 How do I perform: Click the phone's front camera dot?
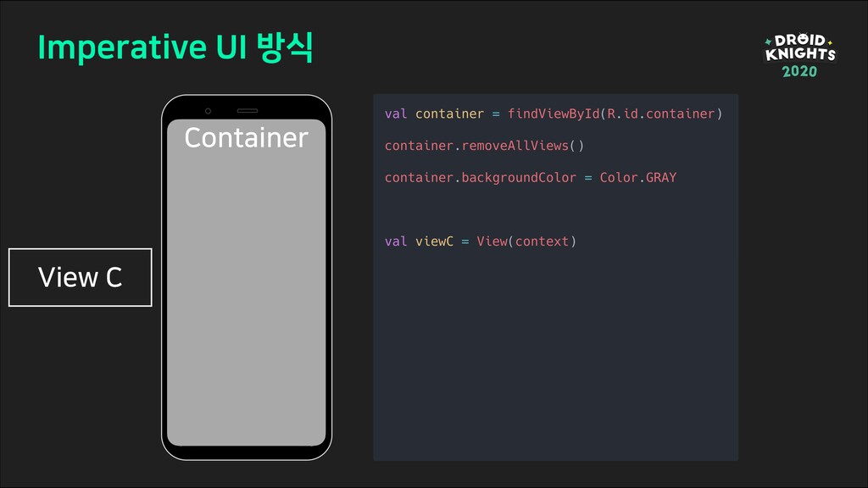[x=209, y=111]
